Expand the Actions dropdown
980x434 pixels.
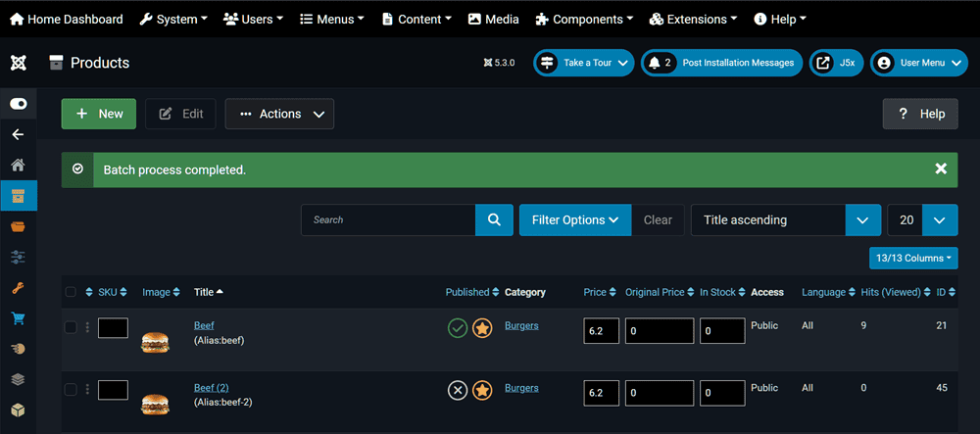[279, 114]
